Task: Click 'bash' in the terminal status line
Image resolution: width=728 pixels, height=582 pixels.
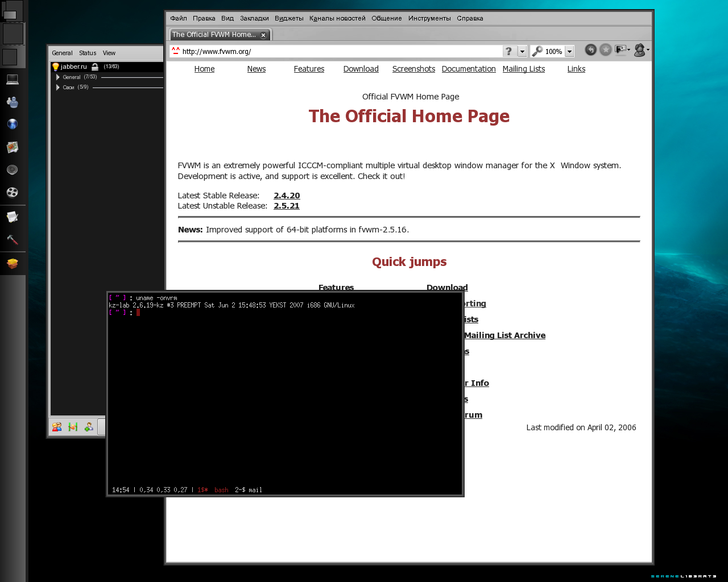Action: (x=221, y=490)
